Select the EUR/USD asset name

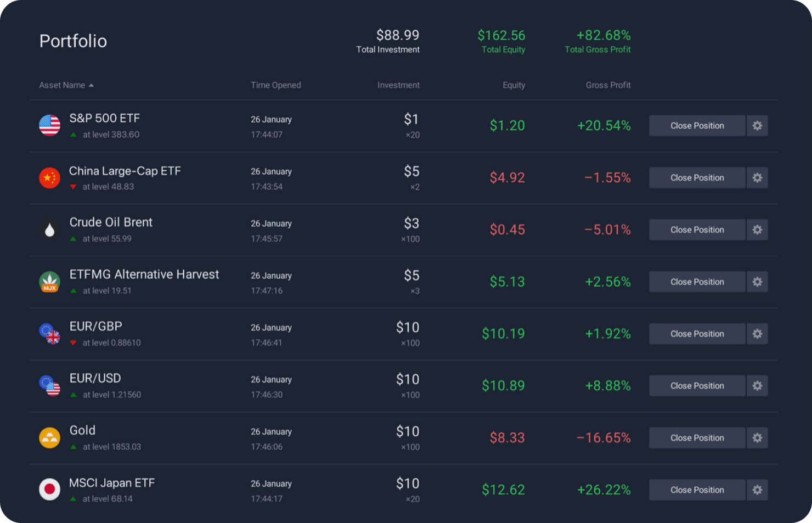coord(95,378)
